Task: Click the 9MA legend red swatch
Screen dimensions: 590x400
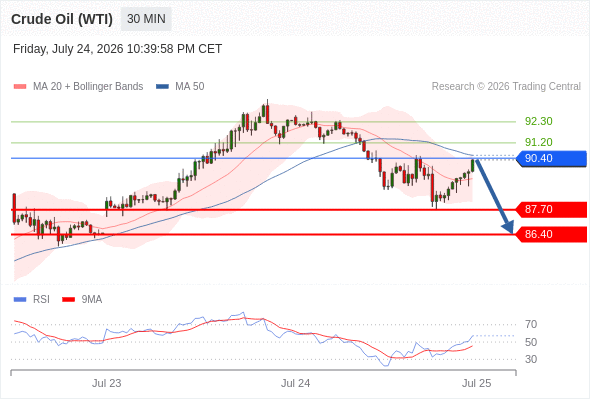Action: tap(68, 300)
